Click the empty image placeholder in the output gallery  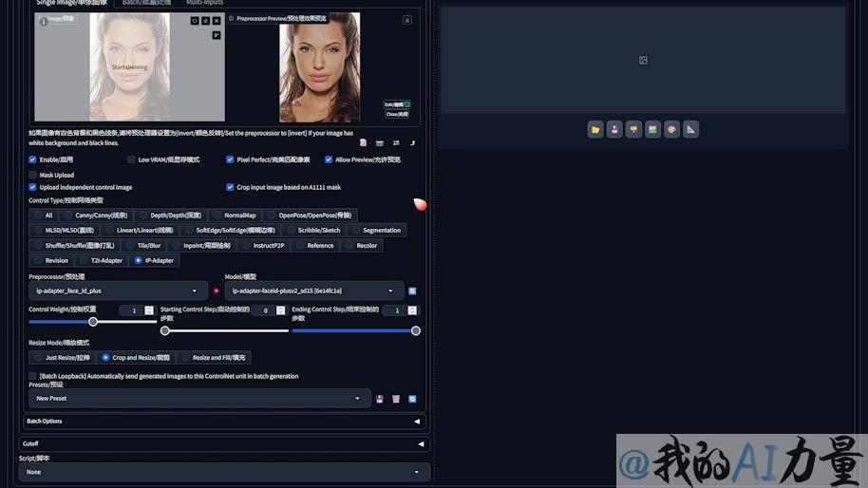click(x=643, y=60)
